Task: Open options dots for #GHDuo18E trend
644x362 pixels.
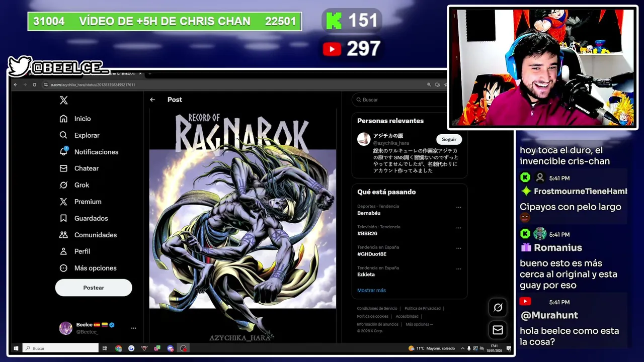Action: click(458, 248)
